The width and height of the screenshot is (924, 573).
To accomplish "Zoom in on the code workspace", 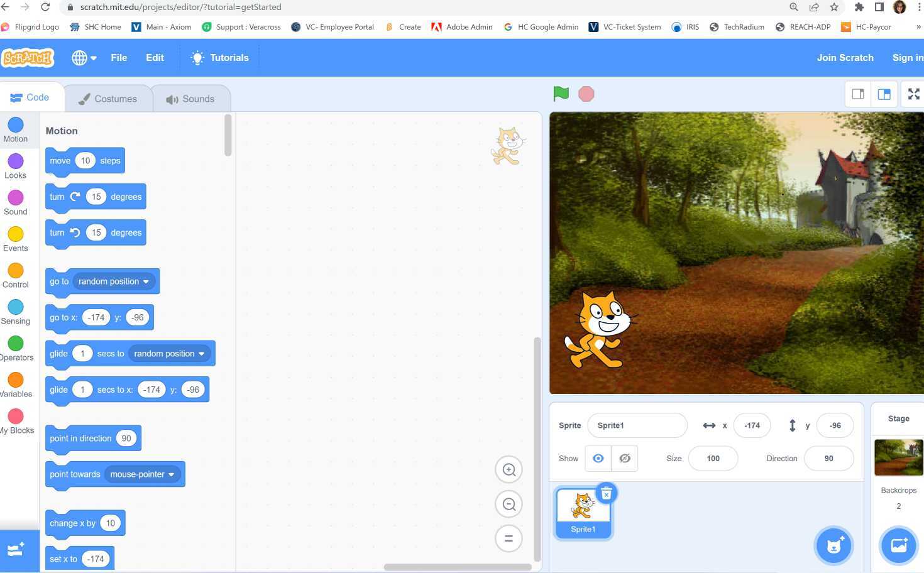I will pos(509,470).
